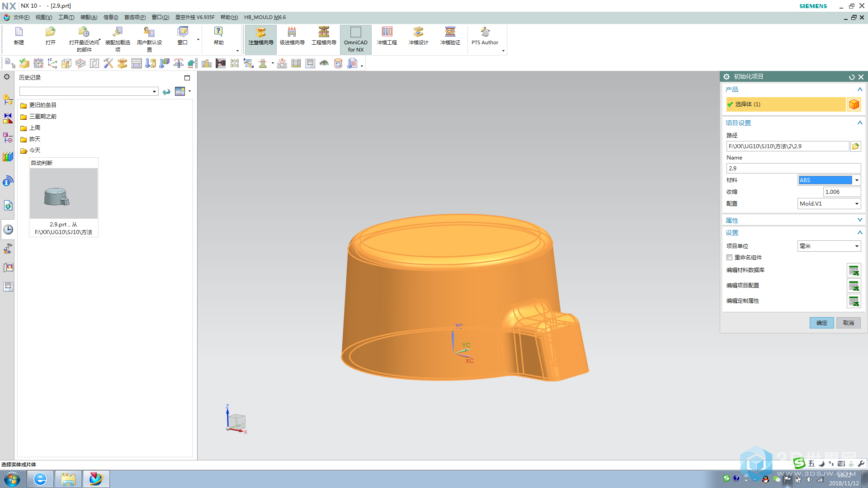Launch 工程模向导 engineering die wizard
This screenshot has height=488, width=868.
click(x=324, y=36)
